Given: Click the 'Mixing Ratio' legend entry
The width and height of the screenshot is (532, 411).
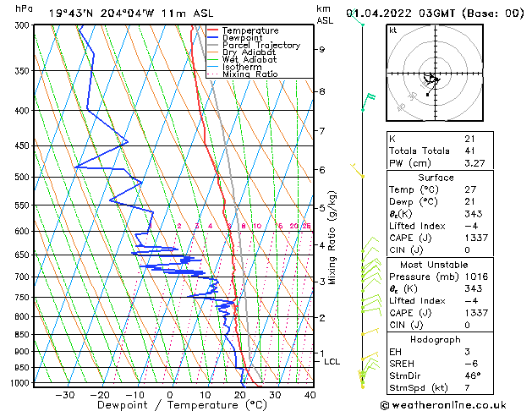Looking at the screenshot, I should (250, 74).
